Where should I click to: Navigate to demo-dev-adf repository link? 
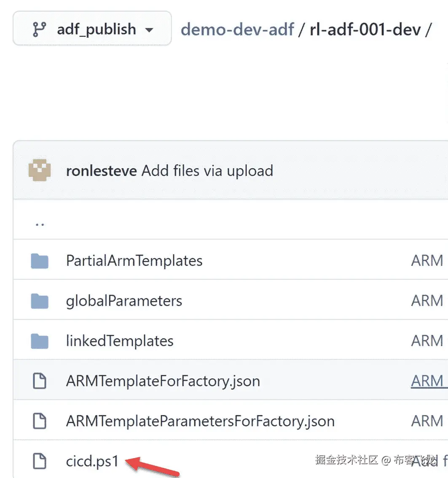point(237,30)
